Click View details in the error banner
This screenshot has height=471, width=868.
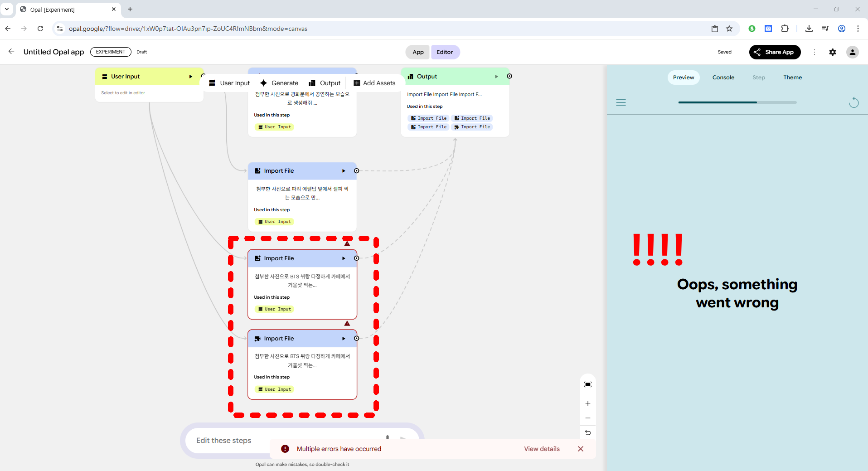542,449
